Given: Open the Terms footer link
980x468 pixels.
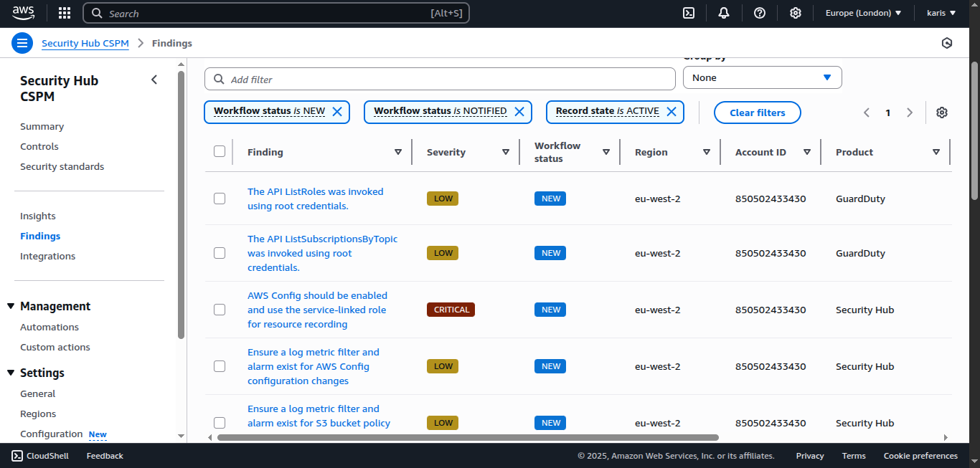Looking at the screenshot, I should 854,456.
